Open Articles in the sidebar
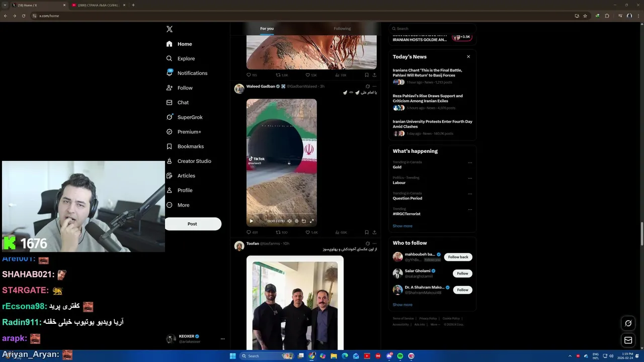The height and width of the screenshot is (362, 644). (x=181, y=175)
